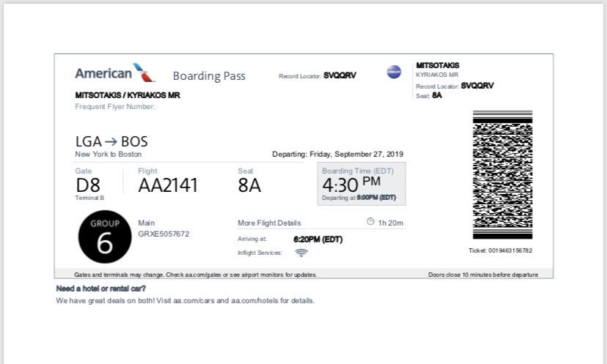Select the black Group 6 circle badge

pyautogui.click(x=104, y=237)
